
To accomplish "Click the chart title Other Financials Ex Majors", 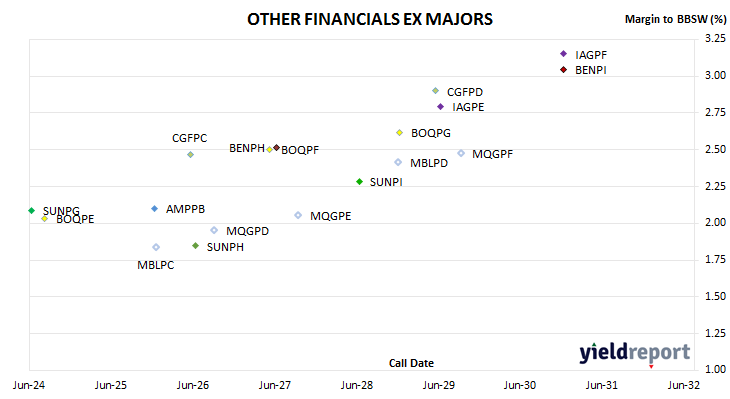I will [370, 19].
